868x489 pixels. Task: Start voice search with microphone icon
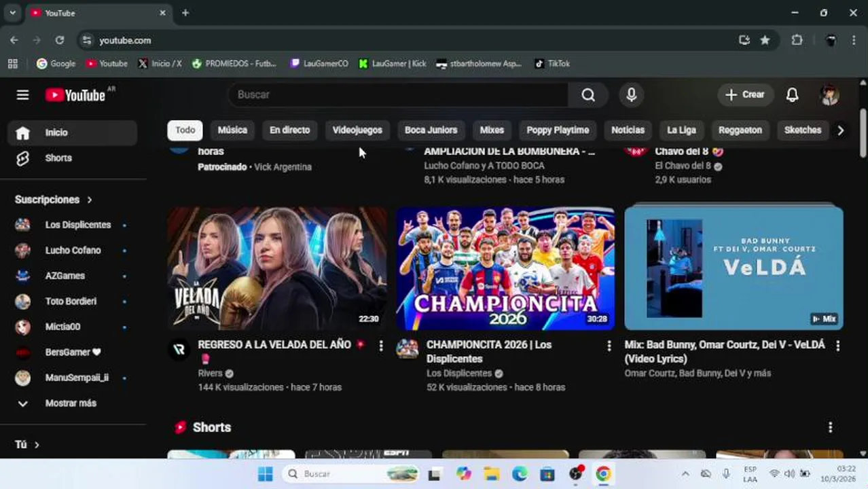pos(632,94)
